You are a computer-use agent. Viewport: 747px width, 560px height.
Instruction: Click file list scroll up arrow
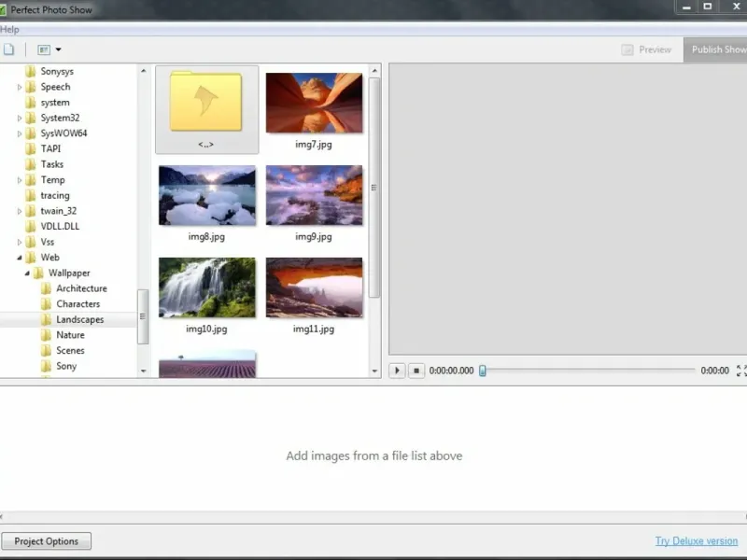coord(374,71)
